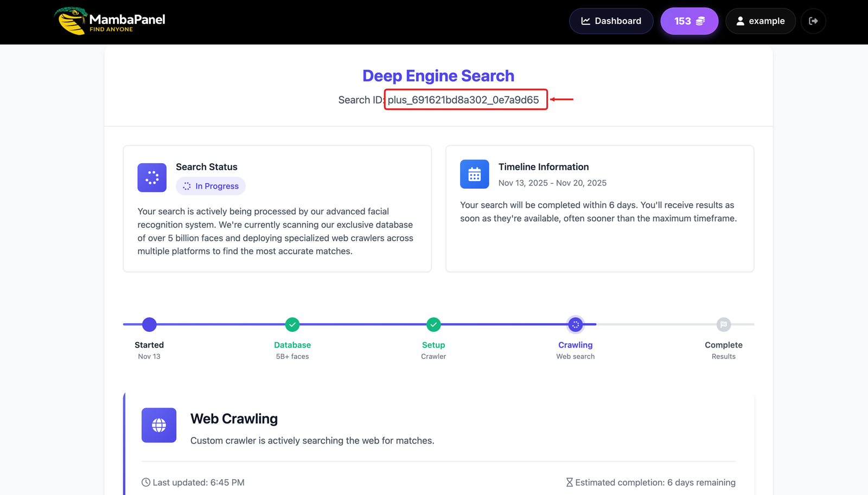This screenshot has height=495, width=868.
Task: Click the Complete step flag marker
Action: click(x=724, y=324)
